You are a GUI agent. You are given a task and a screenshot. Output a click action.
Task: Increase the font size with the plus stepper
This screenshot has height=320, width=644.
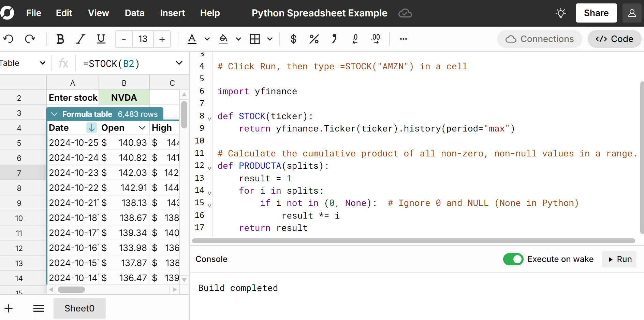coord(162,39)
